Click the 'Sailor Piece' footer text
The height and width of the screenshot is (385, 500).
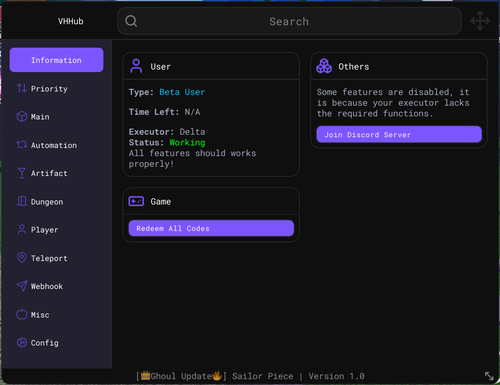(x=263, y=376)
